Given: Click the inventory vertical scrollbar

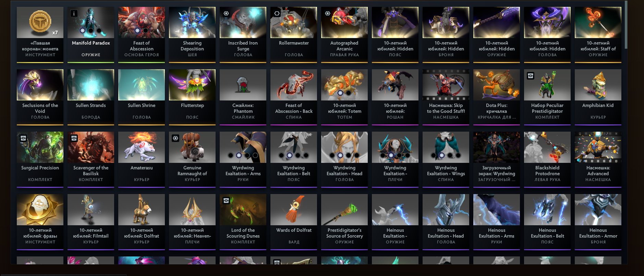Looking at the screenshot, I should (626, 25).
